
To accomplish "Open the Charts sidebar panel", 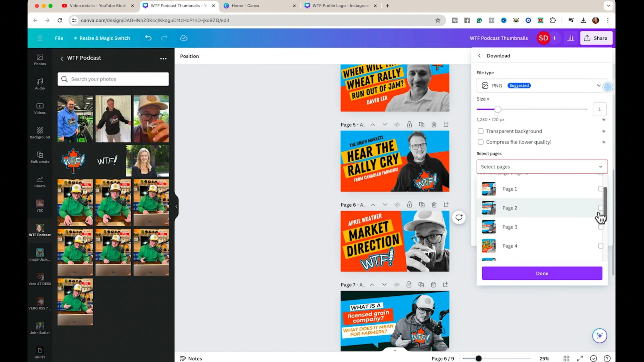I will (x=40, y=182).
